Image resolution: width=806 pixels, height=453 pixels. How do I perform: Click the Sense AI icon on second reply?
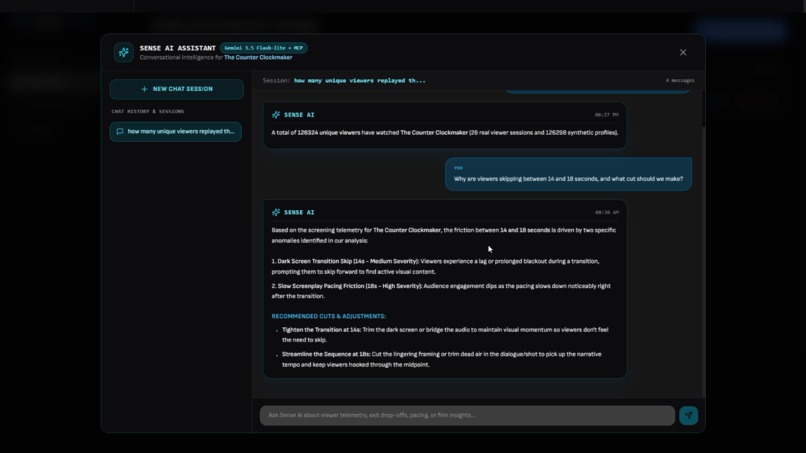click(276, 212)
